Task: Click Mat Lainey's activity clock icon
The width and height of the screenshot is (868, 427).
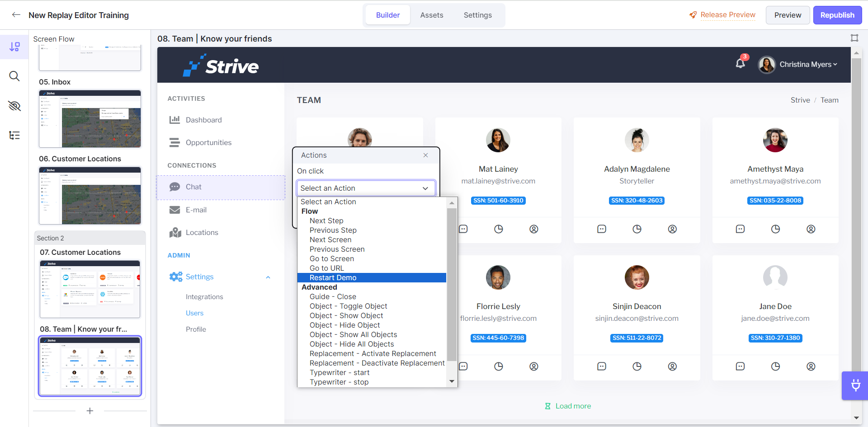Action: coord(499,229)
